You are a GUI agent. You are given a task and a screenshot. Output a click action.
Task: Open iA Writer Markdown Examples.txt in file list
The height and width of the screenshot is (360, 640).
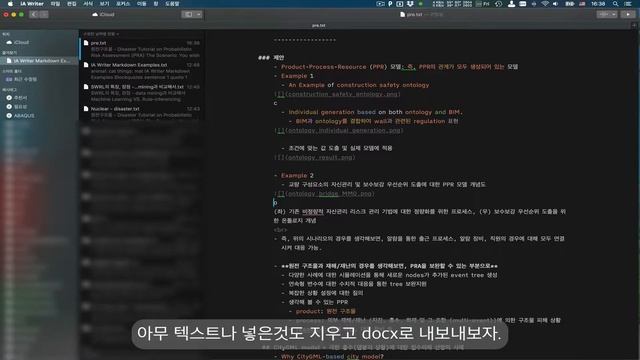tap(141, 71)
